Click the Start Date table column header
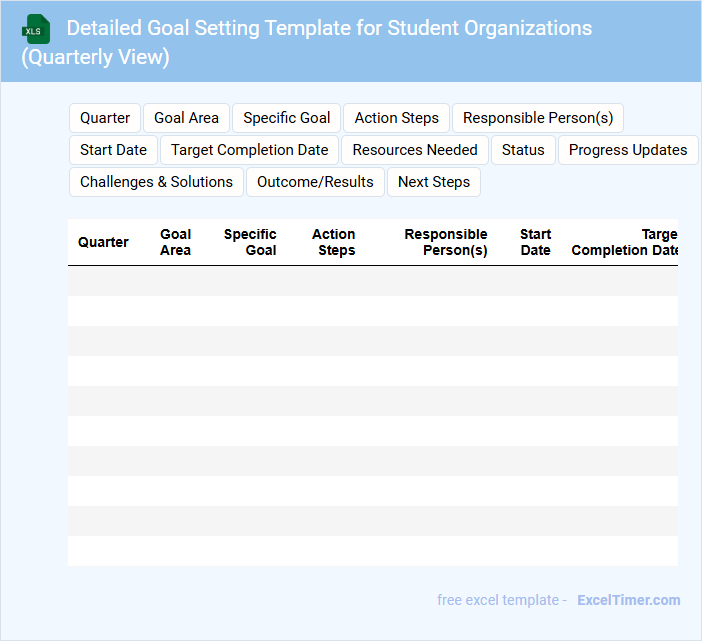 [x=535, y=242]
